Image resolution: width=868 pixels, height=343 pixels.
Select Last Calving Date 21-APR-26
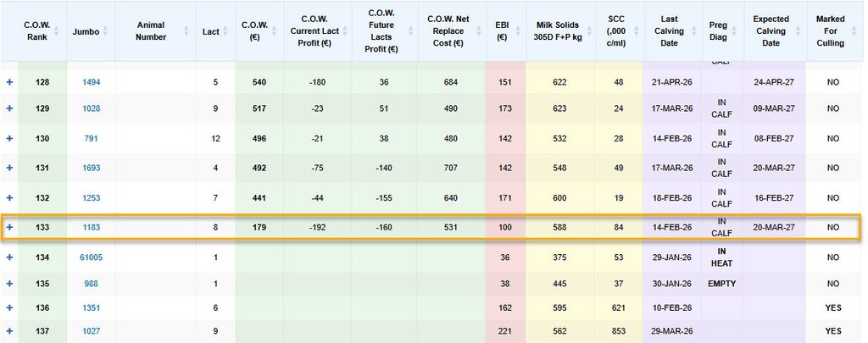pos(671,82)
